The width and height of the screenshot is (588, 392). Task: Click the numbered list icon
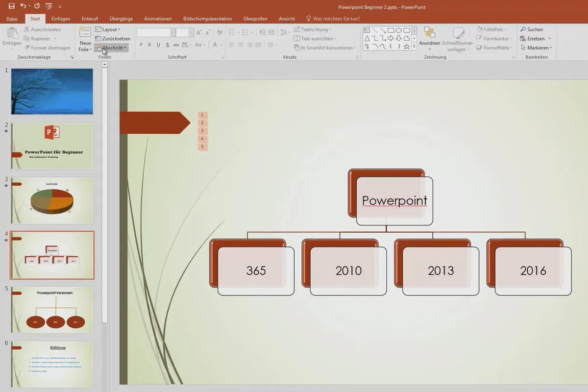(245, 32)
